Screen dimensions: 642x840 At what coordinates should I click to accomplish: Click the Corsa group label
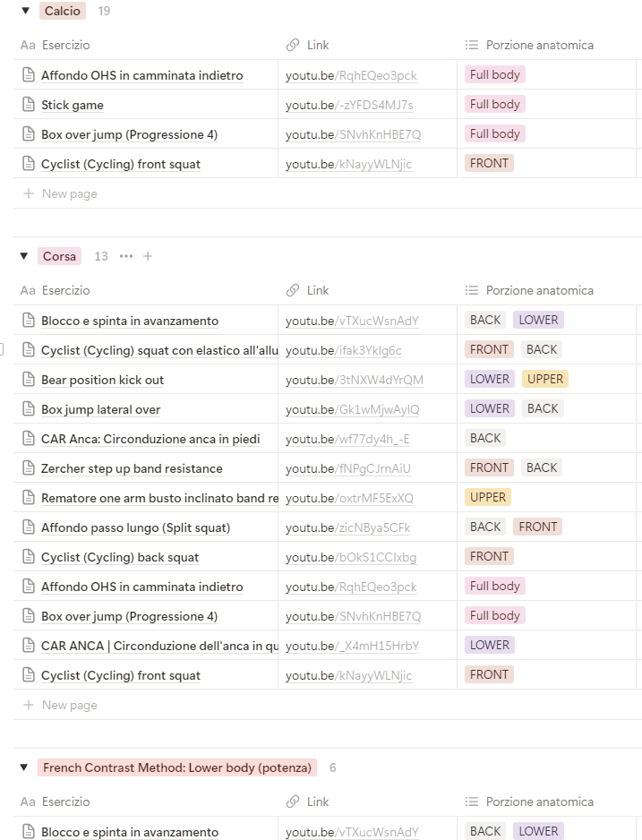[59, 256]
